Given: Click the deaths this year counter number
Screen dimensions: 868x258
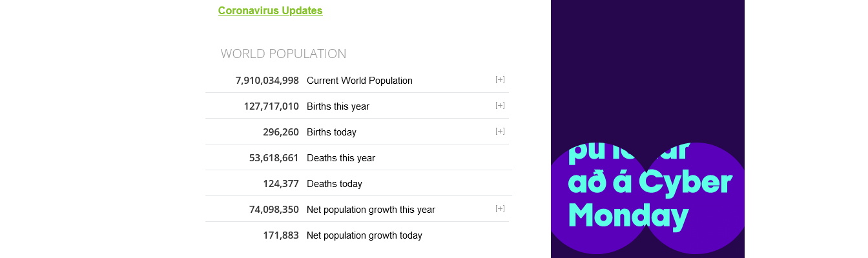Looking at the screenshot, I should [274, 158].
